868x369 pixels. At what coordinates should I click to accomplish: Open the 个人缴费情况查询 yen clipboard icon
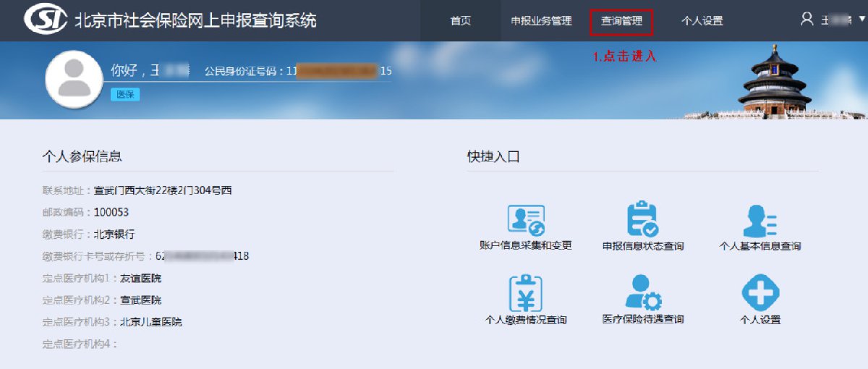pos(526,293)
